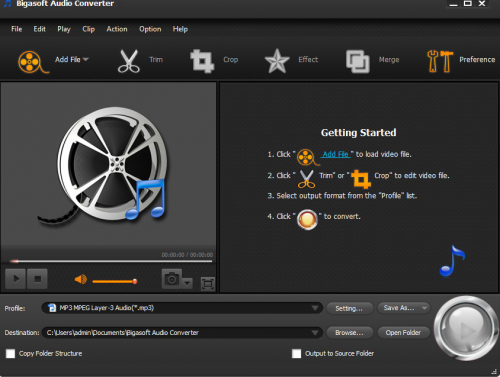Enable Copy Folder Structure checkbox
Image resolution: width=500 pixels, height=377 pixels.
[10, 354]
